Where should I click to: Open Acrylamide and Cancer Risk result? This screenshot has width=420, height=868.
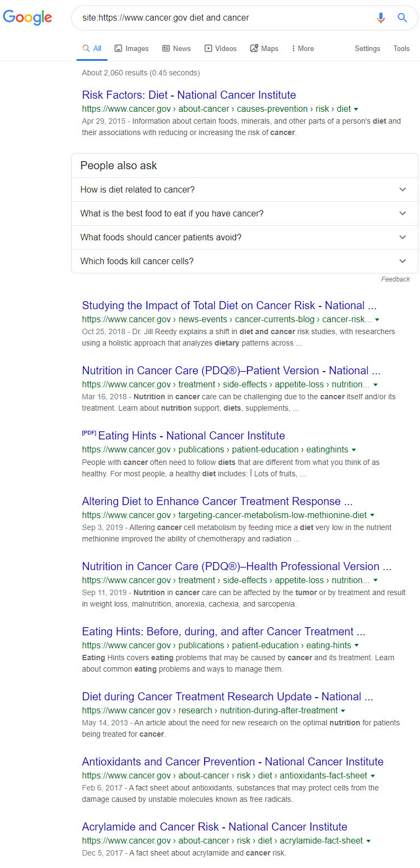(x=214, y=827)
